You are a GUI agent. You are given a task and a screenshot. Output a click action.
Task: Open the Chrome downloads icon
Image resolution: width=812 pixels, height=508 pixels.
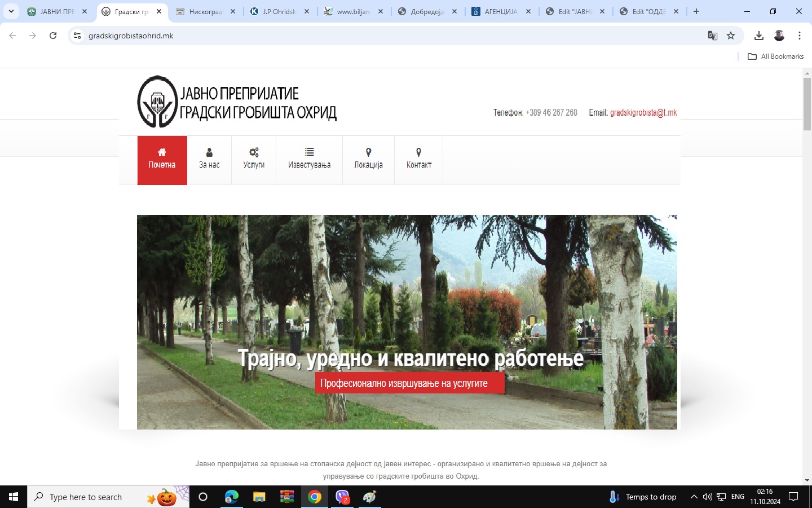(759, 36)
